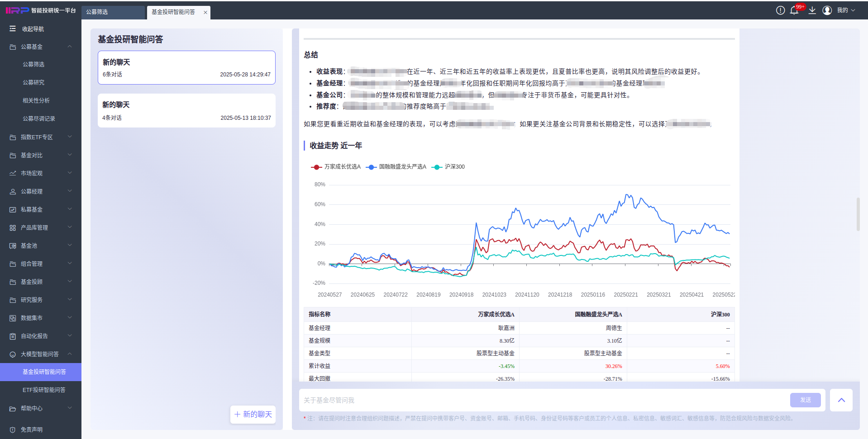Click the 公募经理 person icon
868x439 pixels.
pos(13,192)
